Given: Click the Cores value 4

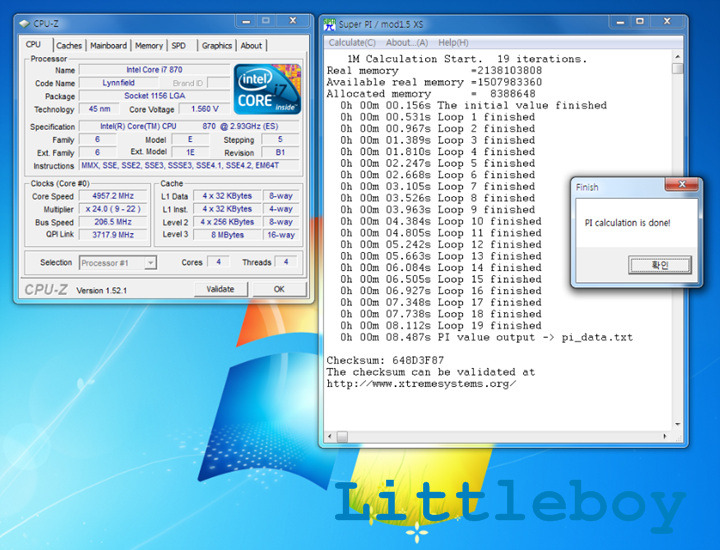Looking at the screenshot, I should (x=219, y=262).
